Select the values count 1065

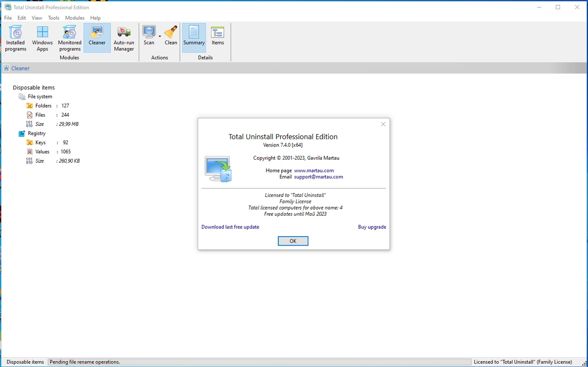66,152
